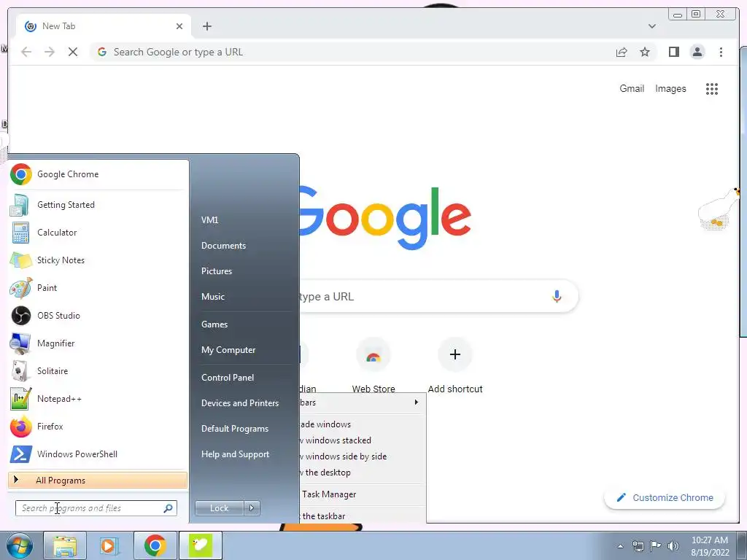Go forward in Chrome navigation
The height and width of the screenshot is (560, 747).
50,52
